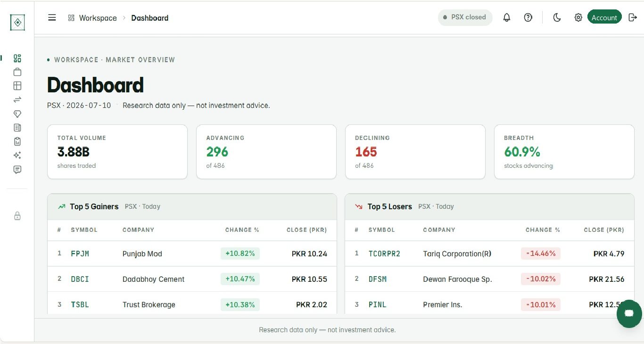Click the Top 5 Gainers heading
644x344 pixels.
click(x=94, y=206)
